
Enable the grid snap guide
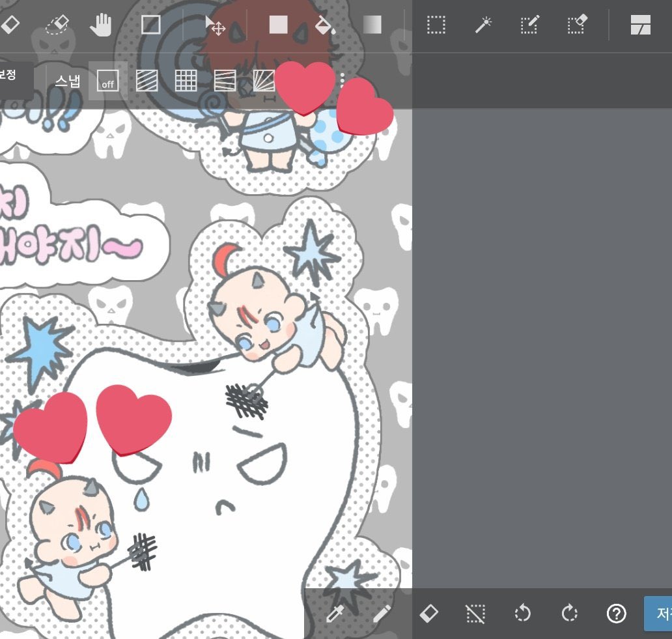point(186,81)
